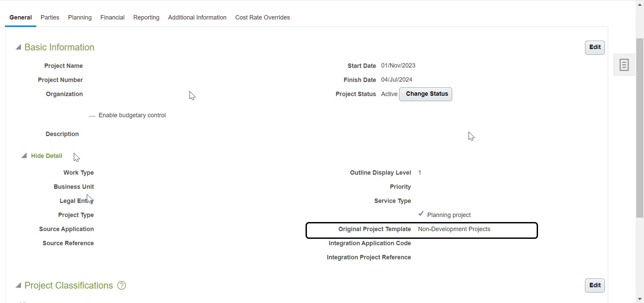Edit the Project Classifications section
The height and width of the screenshot is (303, 644).
[x=594, y=285]
